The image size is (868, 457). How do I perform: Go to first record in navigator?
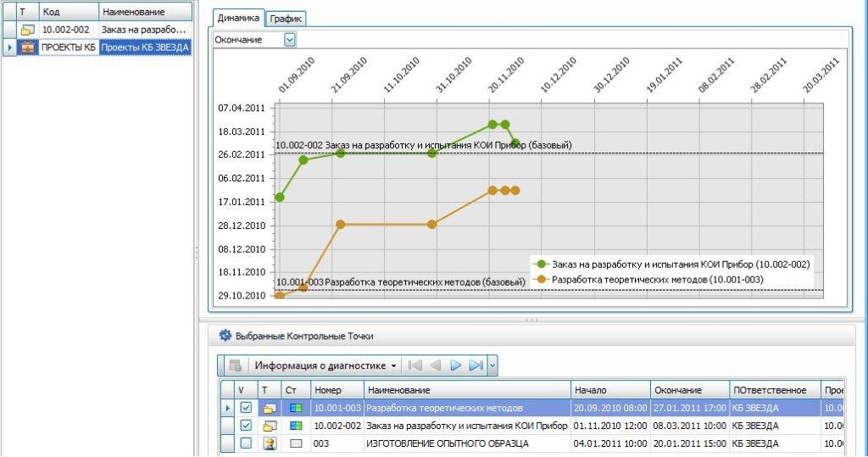click(415, 365)
